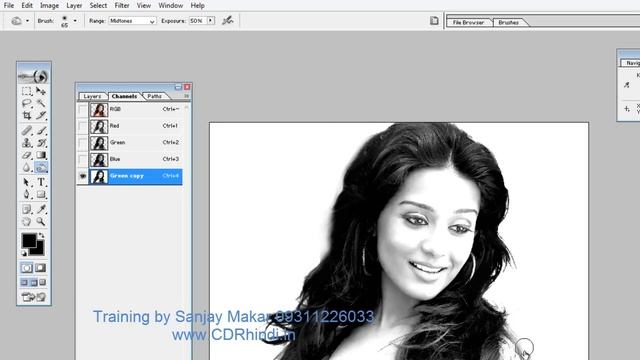Select the Crop tool

(x=27, y=116)
